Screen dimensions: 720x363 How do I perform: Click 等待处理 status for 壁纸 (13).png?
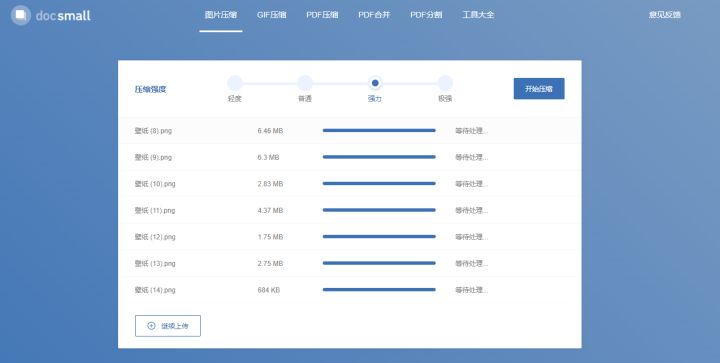point(471,264)
